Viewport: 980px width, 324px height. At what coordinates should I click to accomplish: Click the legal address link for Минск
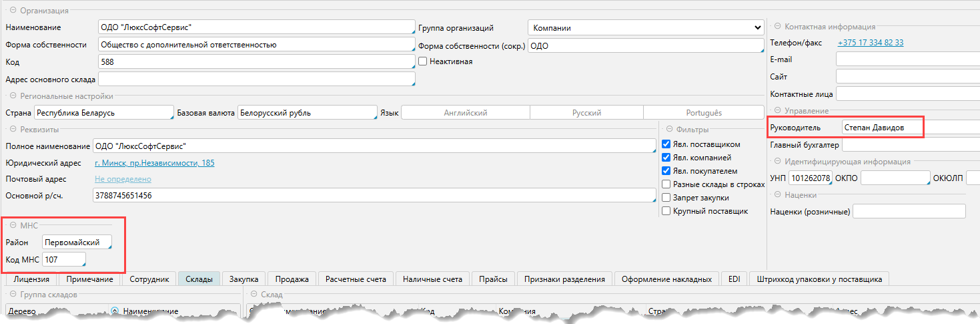click(x=154, y=163)
